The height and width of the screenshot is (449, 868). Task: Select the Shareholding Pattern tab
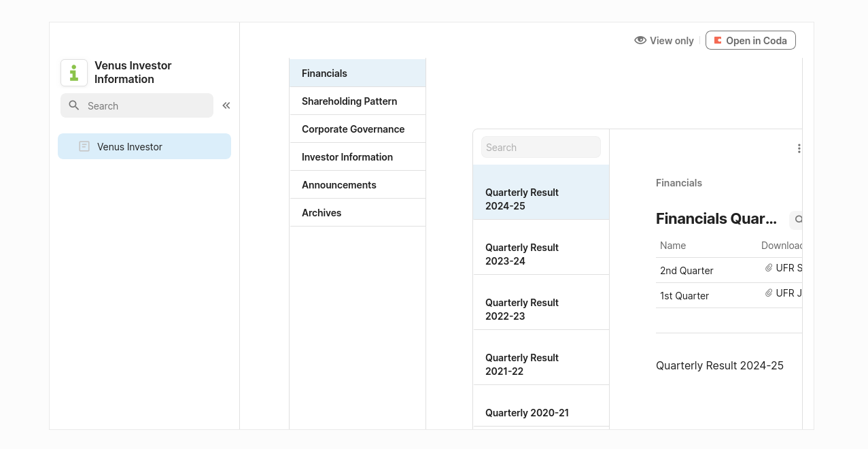pyautogui.click(x=358, y=101)
